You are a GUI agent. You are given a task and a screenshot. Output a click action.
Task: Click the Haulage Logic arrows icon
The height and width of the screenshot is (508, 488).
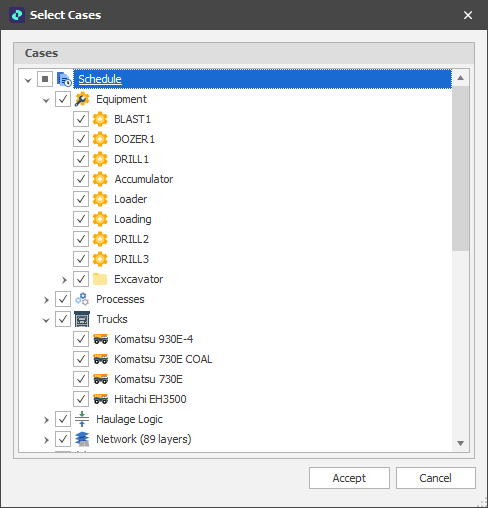point(82,419)
